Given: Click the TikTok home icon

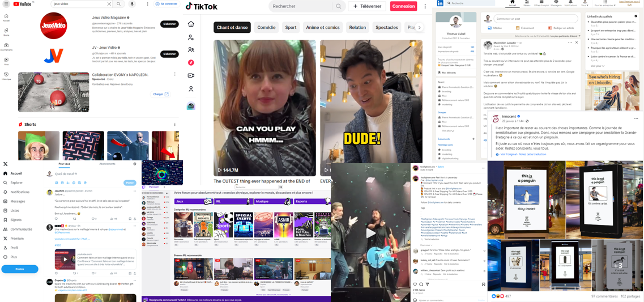Looking at the screenshot, I should [191, 24].
